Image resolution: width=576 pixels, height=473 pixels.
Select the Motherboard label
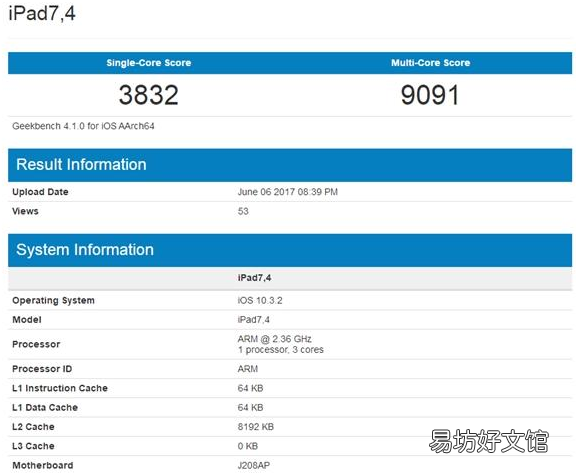(43, 465)
